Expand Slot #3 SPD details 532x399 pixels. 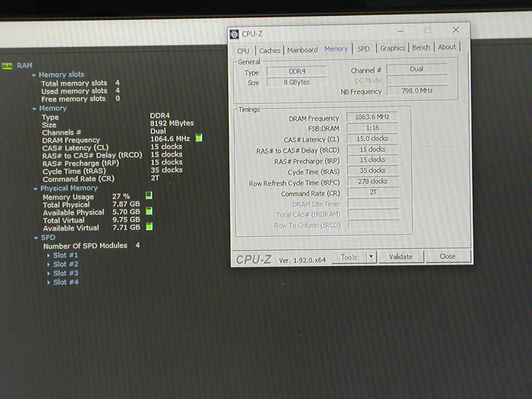pos(49,274)
